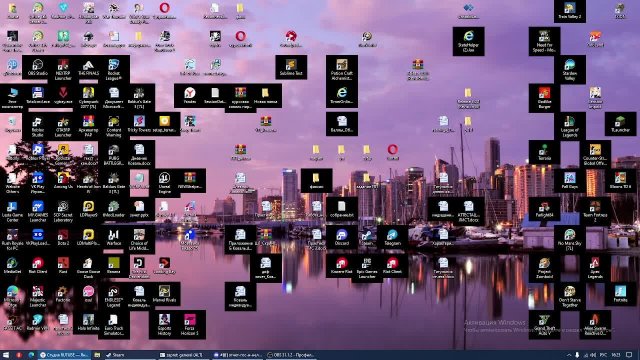Select the League of Legends shortcut
The height and width of the screenshot is (360, 640).
pos(569,126)
